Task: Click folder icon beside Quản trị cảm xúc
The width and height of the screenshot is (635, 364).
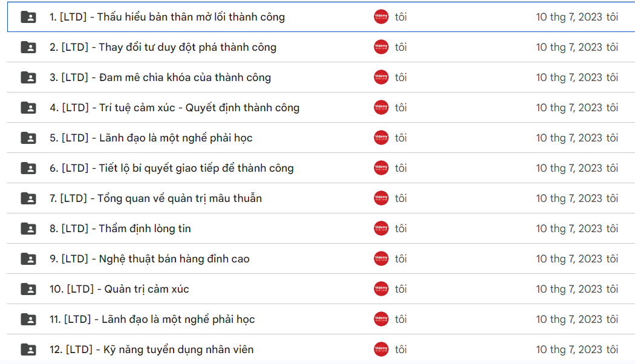Action: point(28,289)
